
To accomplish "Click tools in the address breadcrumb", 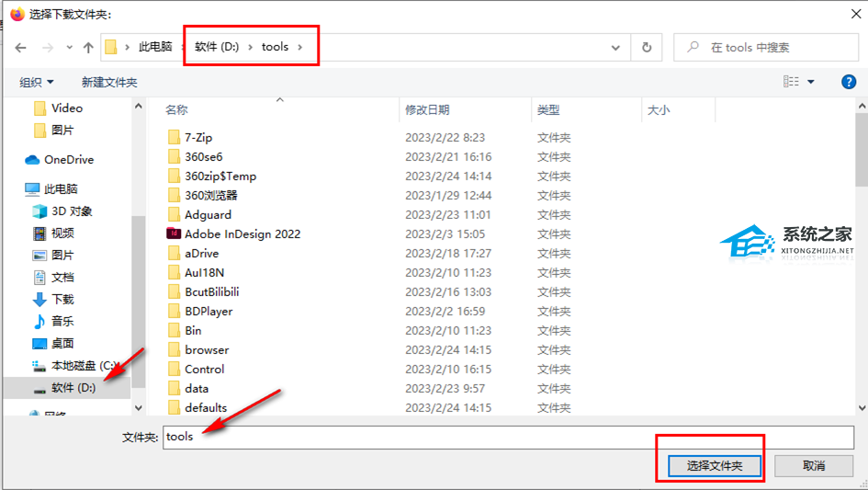I will [275, 47].
